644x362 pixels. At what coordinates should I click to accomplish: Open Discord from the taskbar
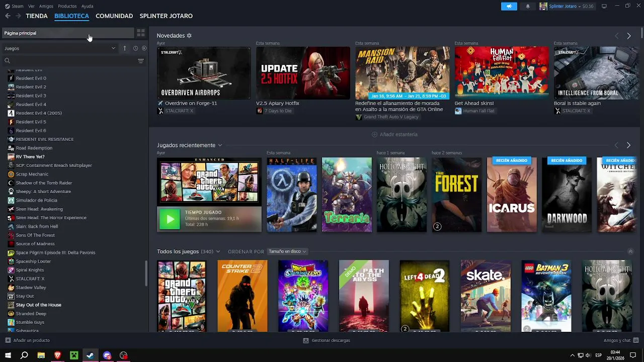click(x=107, y=355)
